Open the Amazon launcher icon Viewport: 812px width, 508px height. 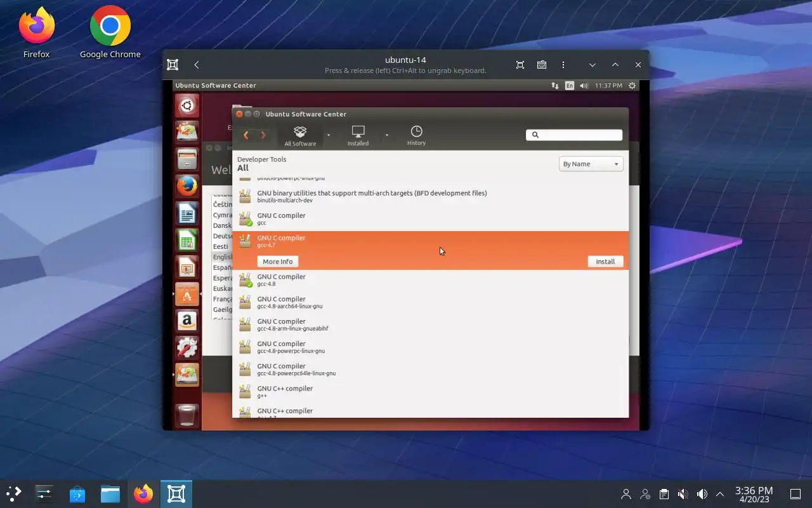tap(187, 321)
